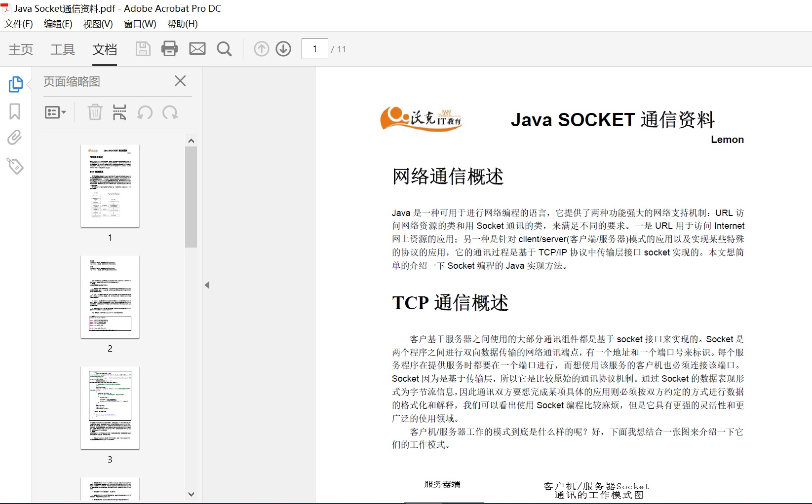Open the 窗口(W) menu

pyautogui.click(x=140, y=24)
